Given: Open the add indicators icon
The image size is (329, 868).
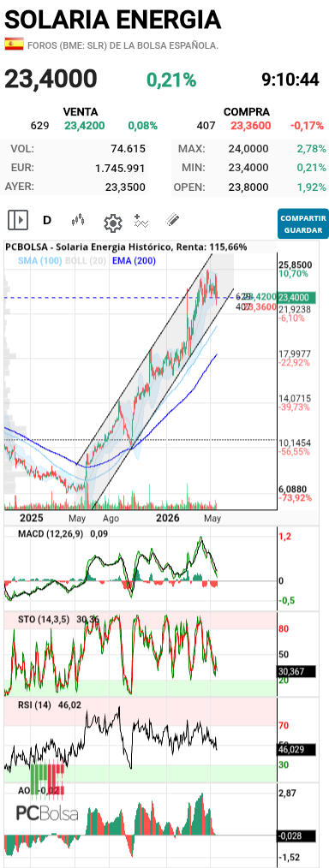Looking at the screenshot, I should point(141,220).
